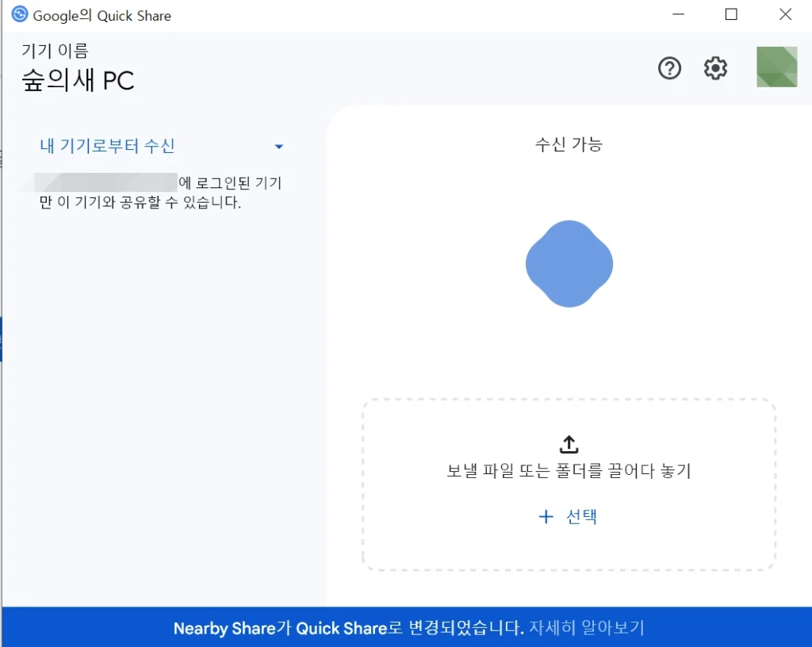
Task: Click the 보낼 파일 또는 폴더를 끌어다 놓기 text
Action: pos(569,471)
